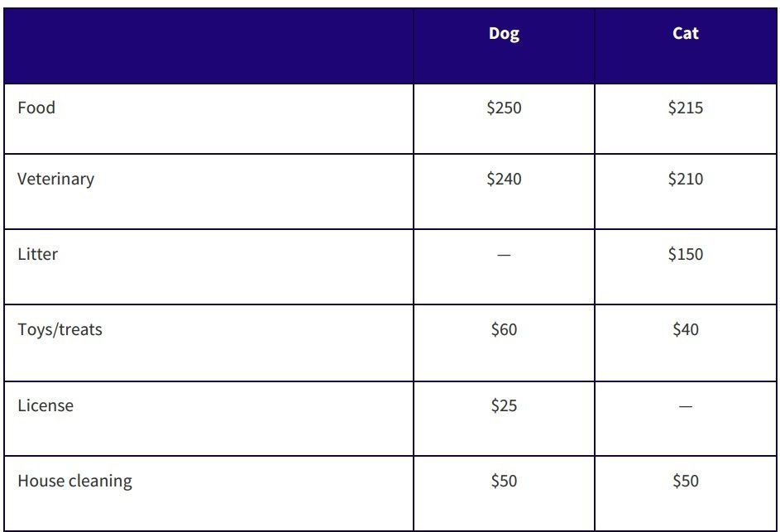Click the $25 dog license cell
The height and width of the screenshot is (532, 780).
pyautogui.click(x=504, y=405)
